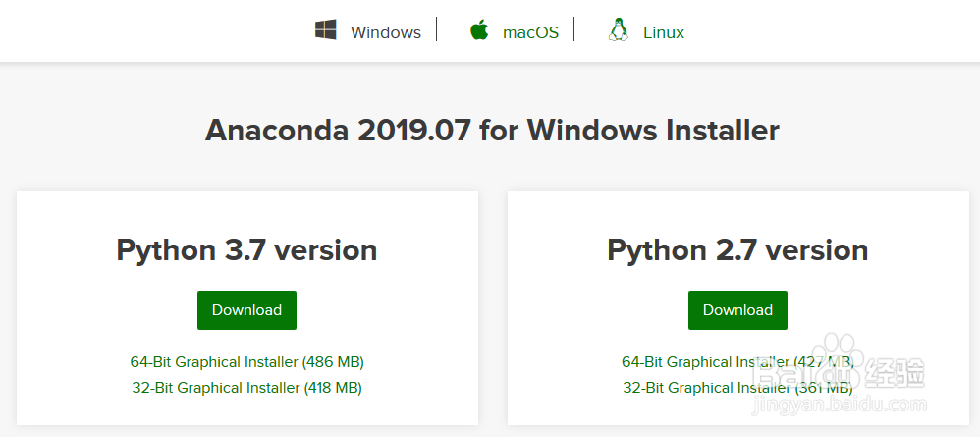
Task: Download the Python 3.7 version installer
Action: click(x=246, y=310)
